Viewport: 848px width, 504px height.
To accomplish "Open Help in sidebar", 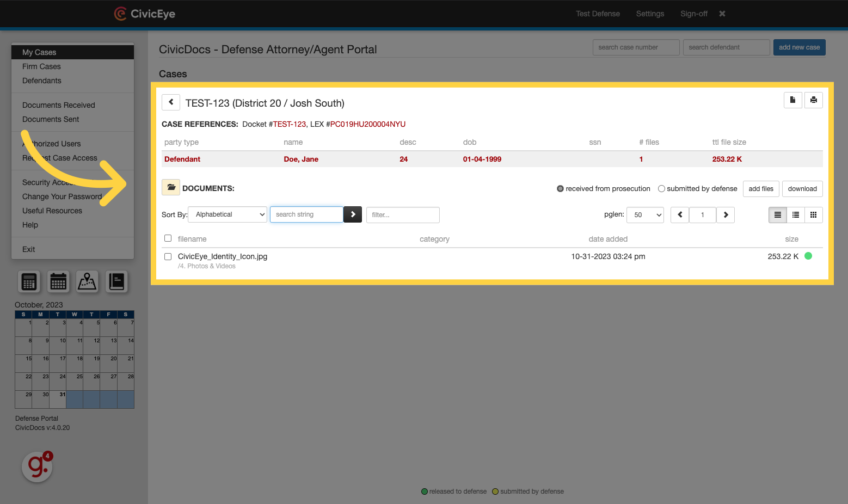I will click(30, 225).
